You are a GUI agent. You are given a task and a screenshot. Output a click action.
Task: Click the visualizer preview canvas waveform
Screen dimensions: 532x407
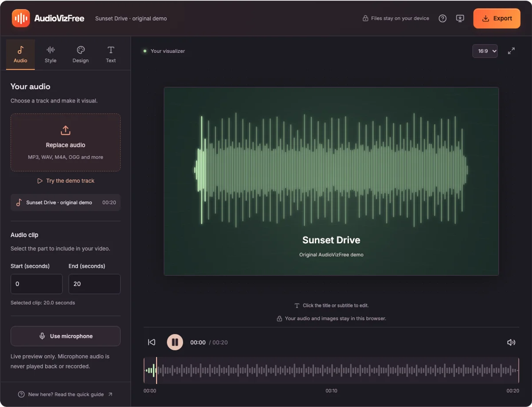coord(331,170)
